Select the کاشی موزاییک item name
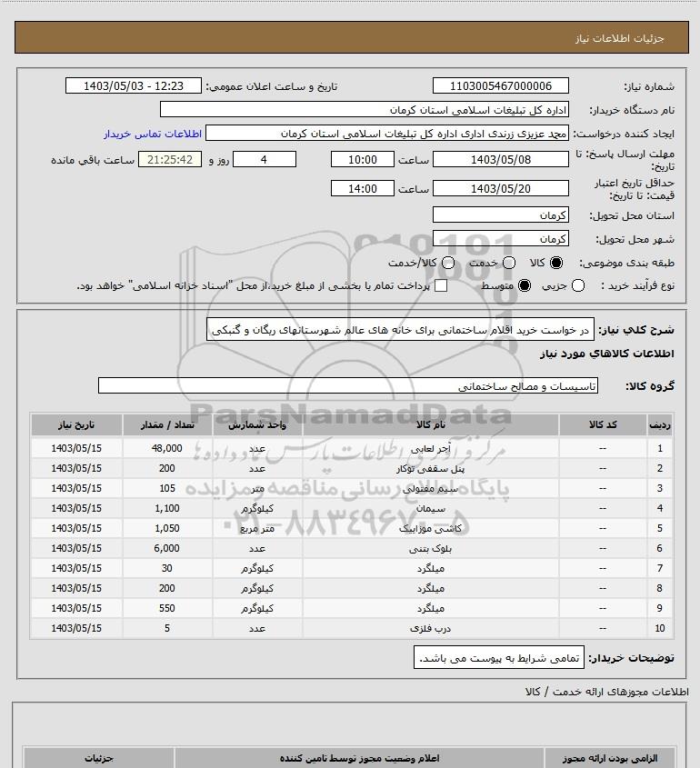This screenshot has height=768, width=700. (431, 528)
